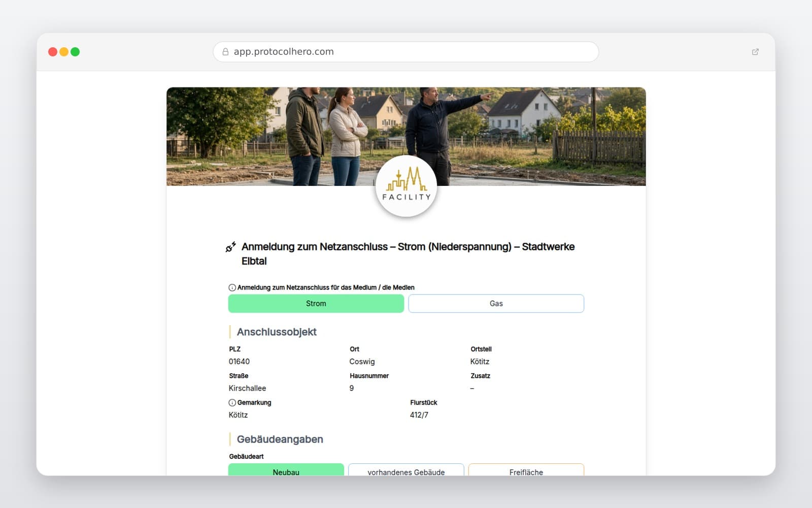Click the Ortsteil value Kötitz
The image size is (812, 508).
coord(480,362)
